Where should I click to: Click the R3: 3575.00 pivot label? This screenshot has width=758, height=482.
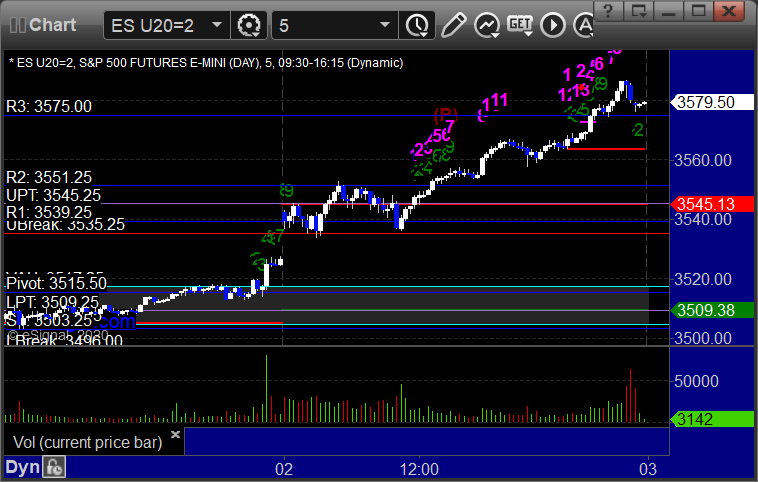click(49, 106)
